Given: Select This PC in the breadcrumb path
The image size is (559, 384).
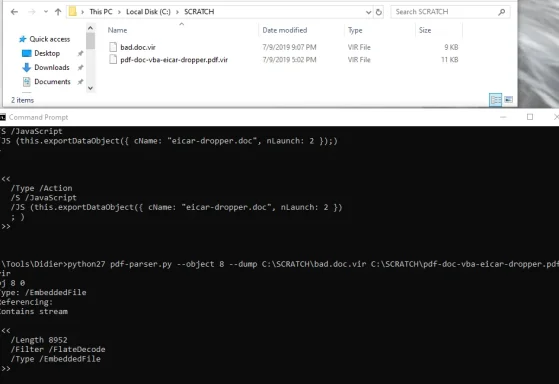Looking at the screenshot, I should point(101,12).
